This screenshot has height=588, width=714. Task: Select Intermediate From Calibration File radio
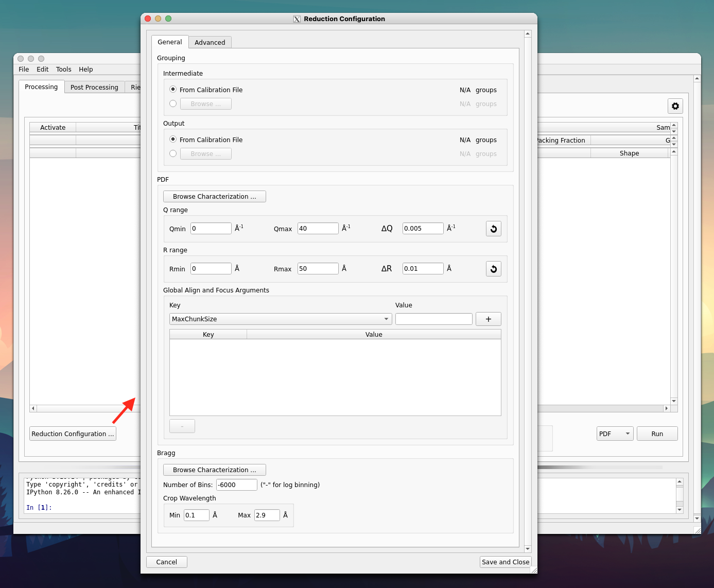click(173, 90)
